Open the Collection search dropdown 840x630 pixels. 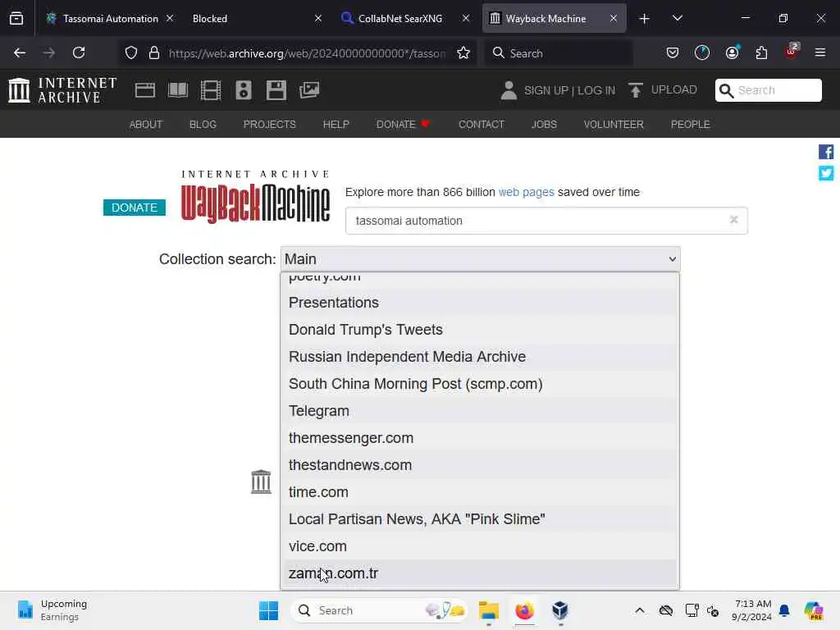point(480,258)
